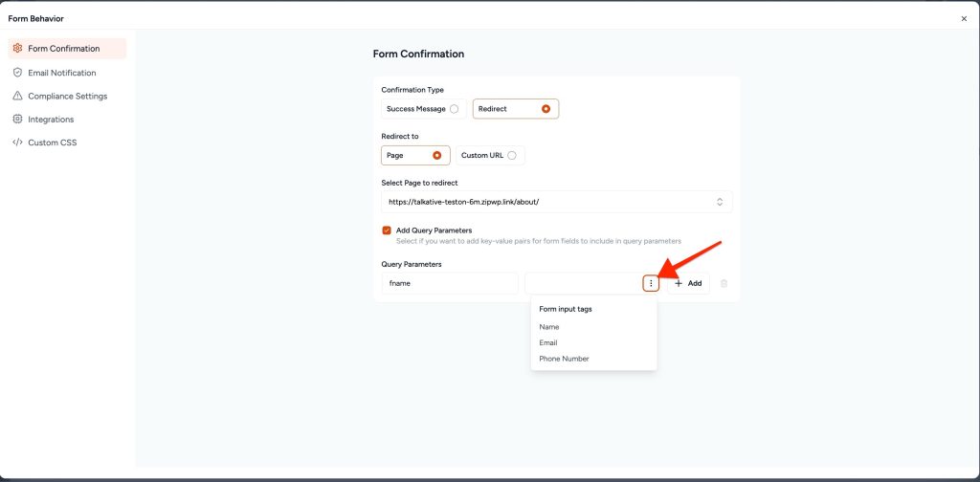Click the Compliance Settings warning icon
Viewport: 980px width, 482px height.
tap(17, 96)
